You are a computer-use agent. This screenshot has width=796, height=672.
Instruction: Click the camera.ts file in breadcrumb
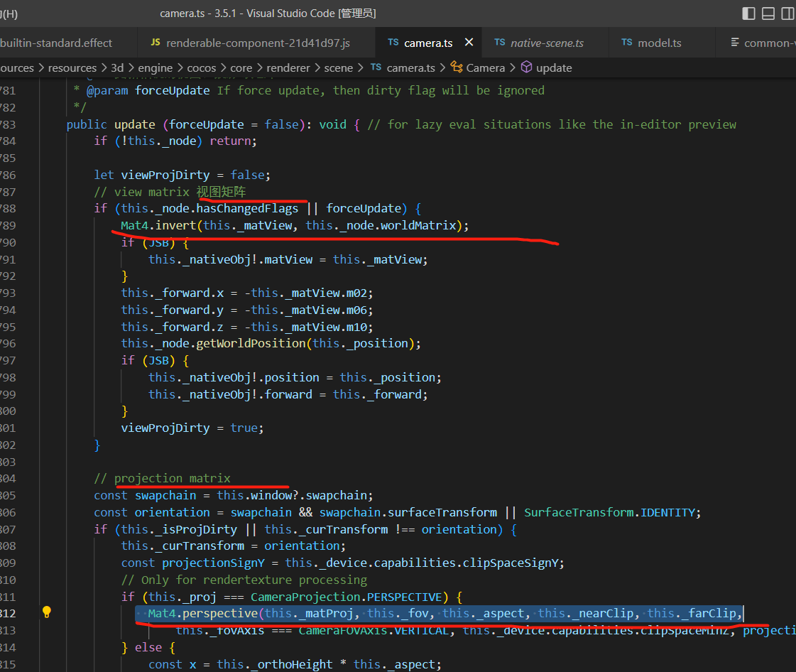[410, 67]
